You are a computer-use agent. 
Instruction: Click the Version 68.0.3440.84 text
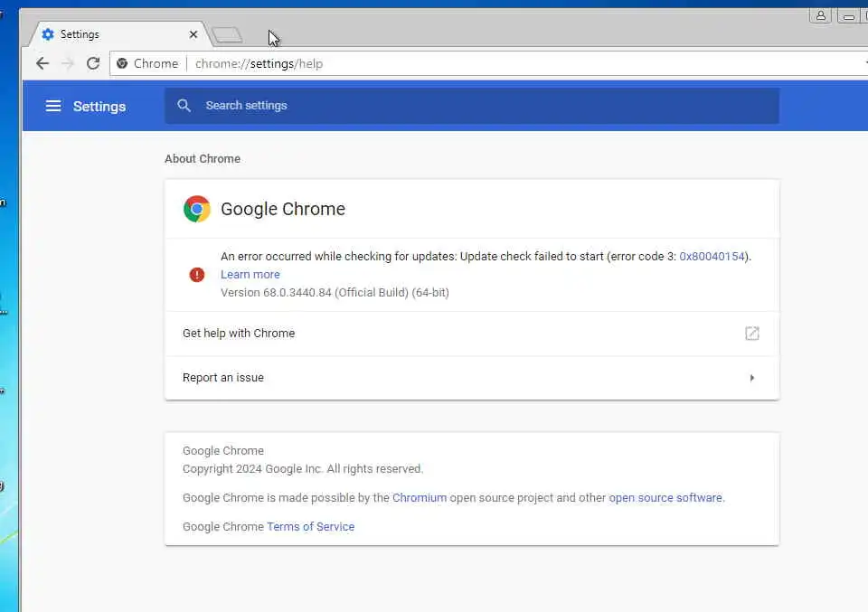pyautogui.click(x=335, y=293)
